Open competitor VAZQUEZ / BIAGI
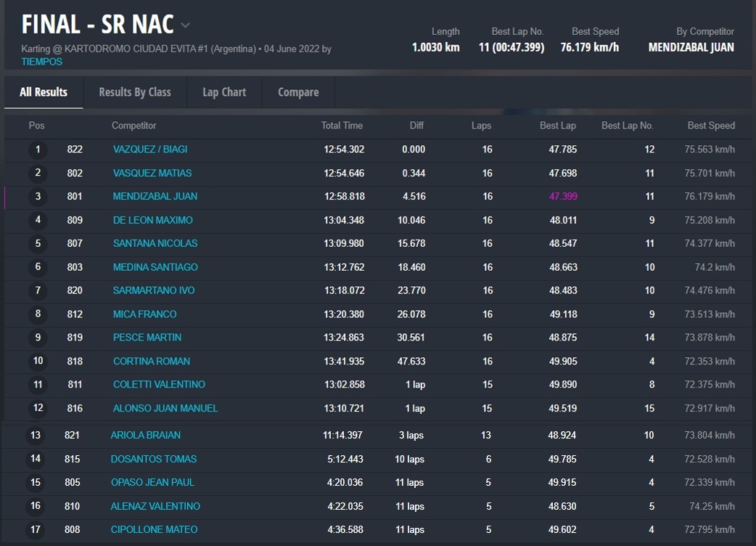Image resolution: width=756 pixels, height=546 pixels. (150, 150)
